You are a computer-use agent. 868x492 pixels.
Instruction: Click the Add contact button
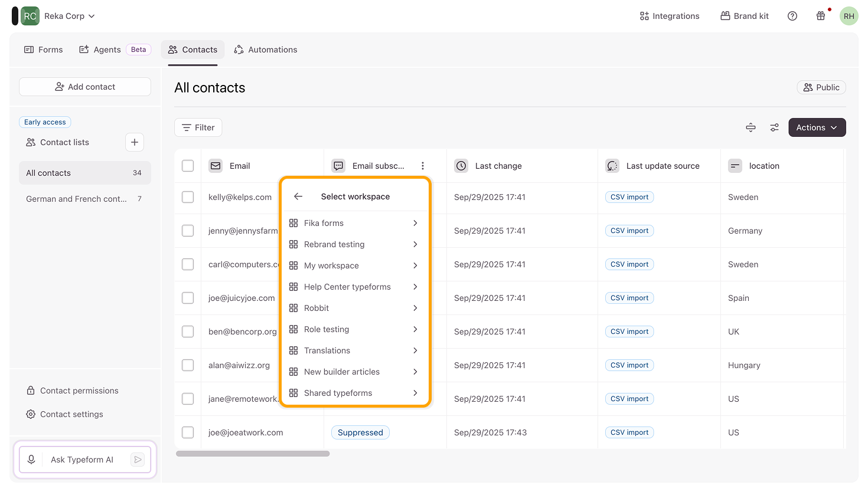click(85, 87)
